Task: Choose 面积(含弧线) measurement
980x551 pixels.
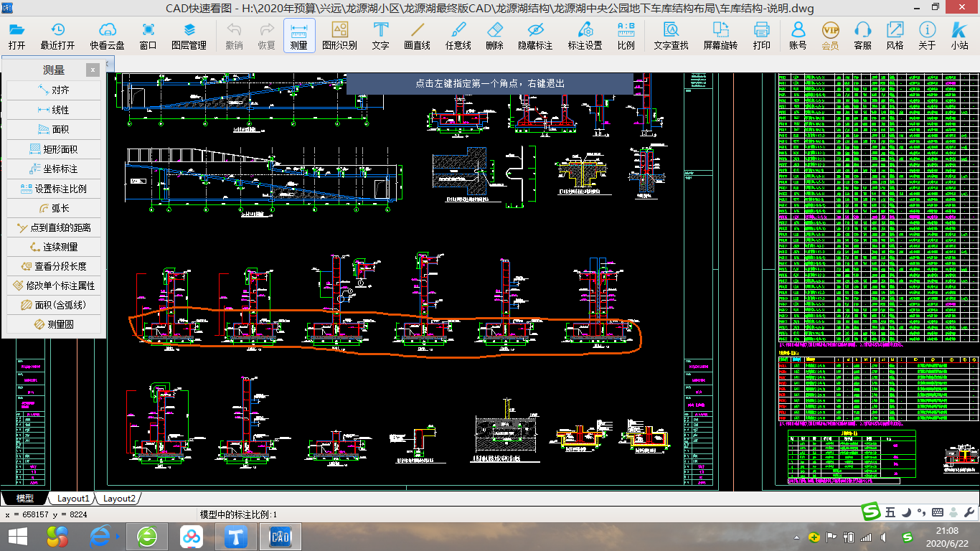Action: [x=54, y=305]
